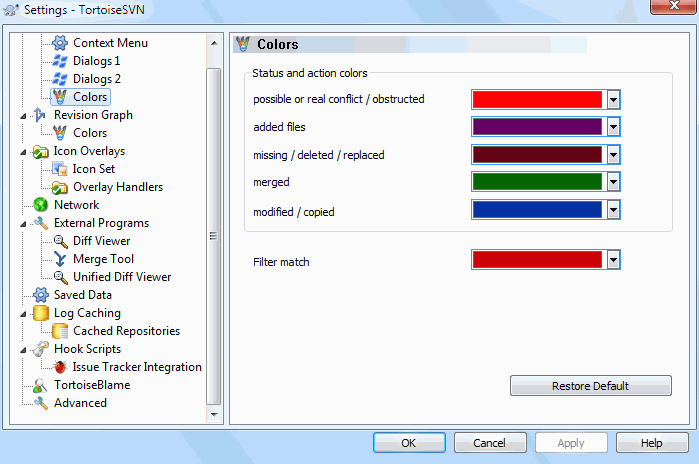Click the Dialogs 2 flag icon

pos(60,79)
